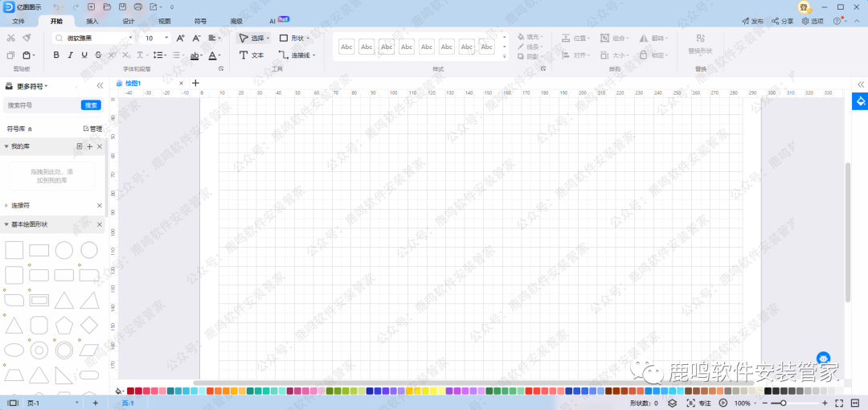868x410 pixels.
Task: Switch to the Insert (插入) ribbon tab
Action: click(92, 21)
